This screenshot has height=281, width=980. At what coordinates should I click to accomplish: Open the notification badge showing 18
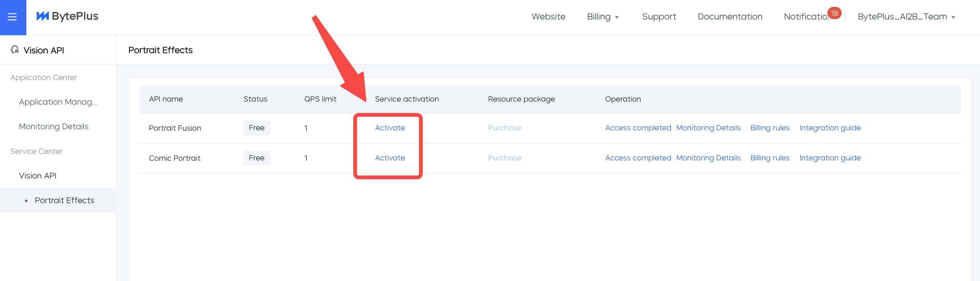tap(834, 13)
